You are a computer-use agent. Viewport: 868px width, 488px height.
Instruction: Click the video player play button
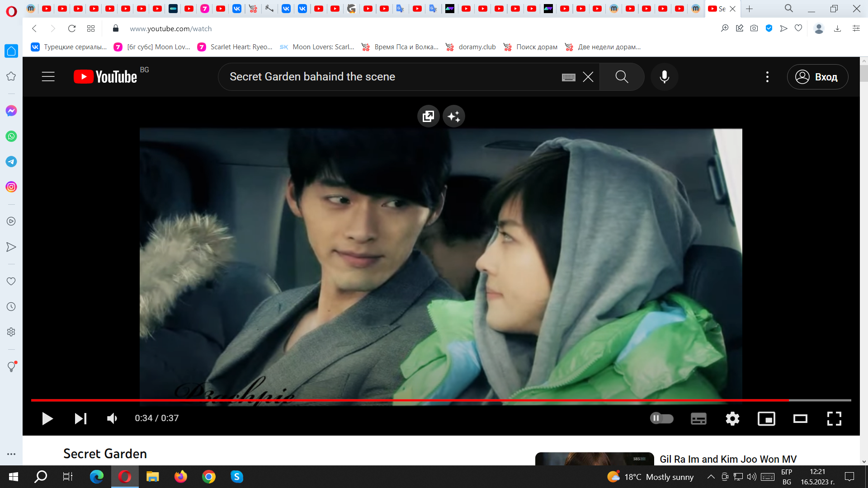click(x=47, y=419)
